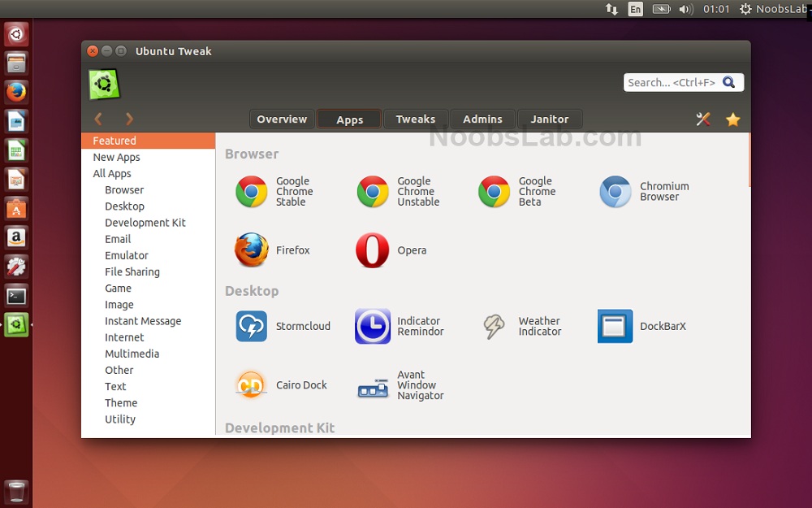This screenshot has height=508, width=812.
Task: Select Image category in sidebar
Action: [148, 305]
